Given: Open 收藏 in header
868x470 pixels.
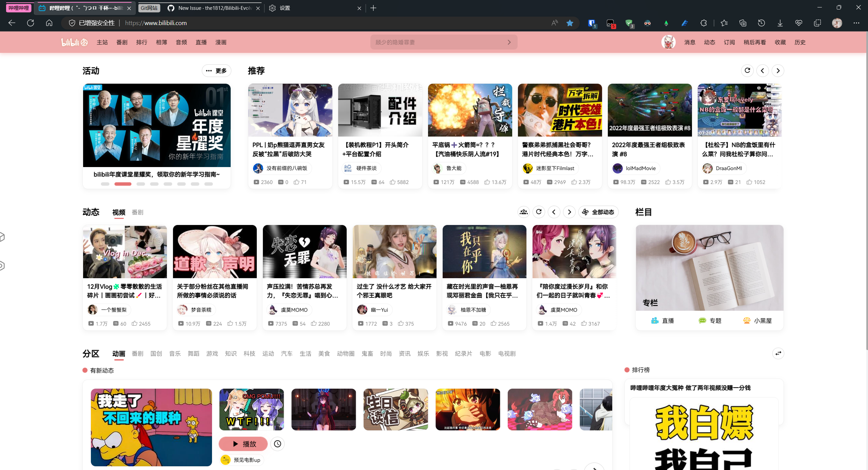Looking at the screenshot, I should pos(780,42).
